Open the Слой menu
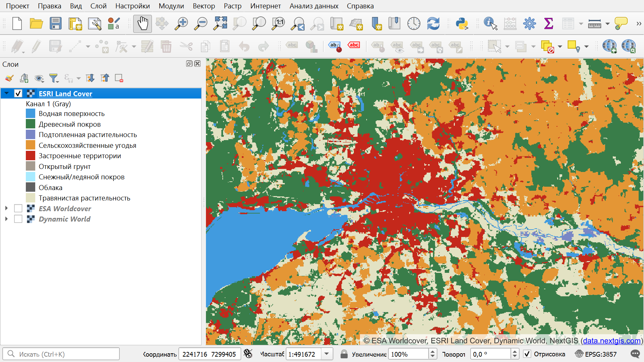The image size is (644, 362). (x=98, y=6)
